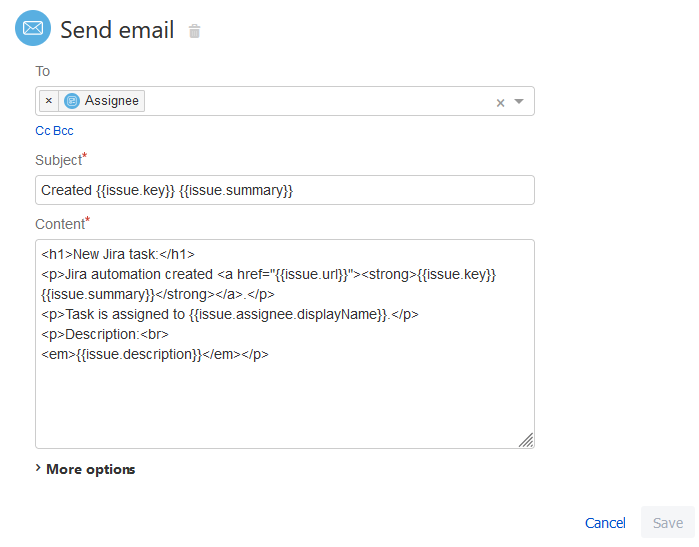Cancel editing the email action
This screenshot has width=699, height=547.
(x=605, y=523)
